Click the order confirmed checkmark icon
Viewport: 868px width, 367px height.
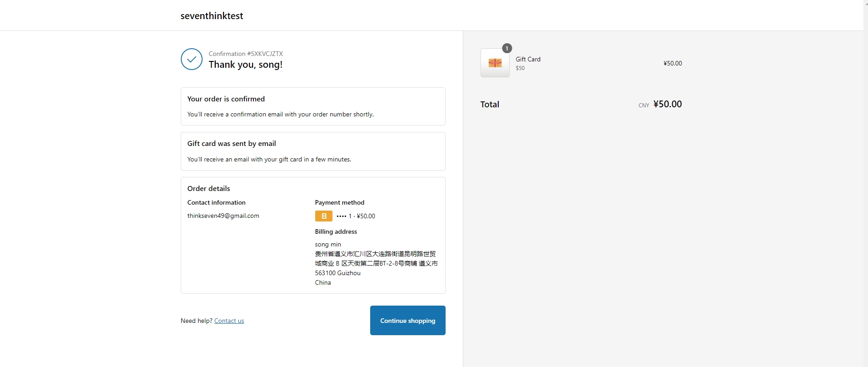click(191, 59)
